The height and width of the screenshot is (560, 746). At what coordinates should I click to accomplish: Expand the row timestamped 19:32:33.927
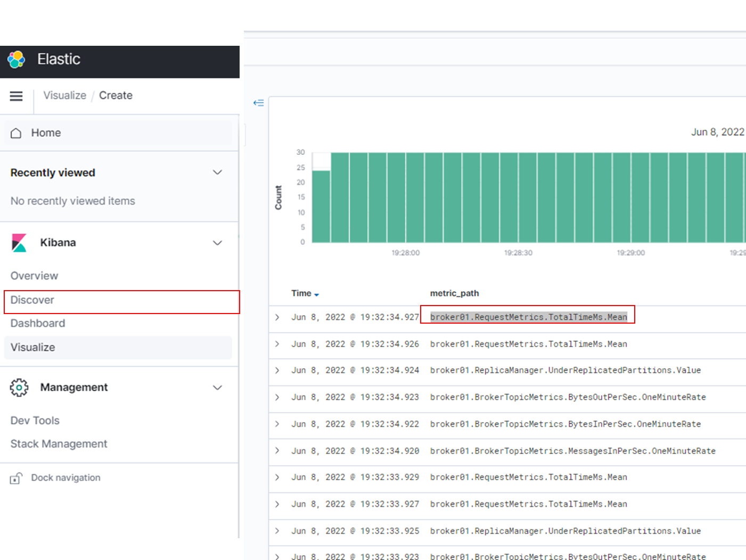tap(277, 504)
